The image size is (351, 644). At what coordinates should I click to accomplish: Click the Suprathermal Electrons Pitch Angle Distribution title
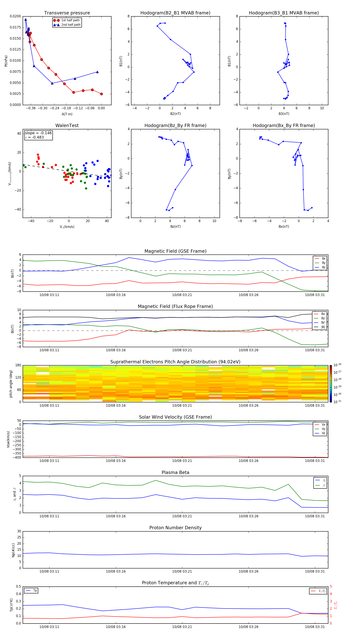pos(175,362)
